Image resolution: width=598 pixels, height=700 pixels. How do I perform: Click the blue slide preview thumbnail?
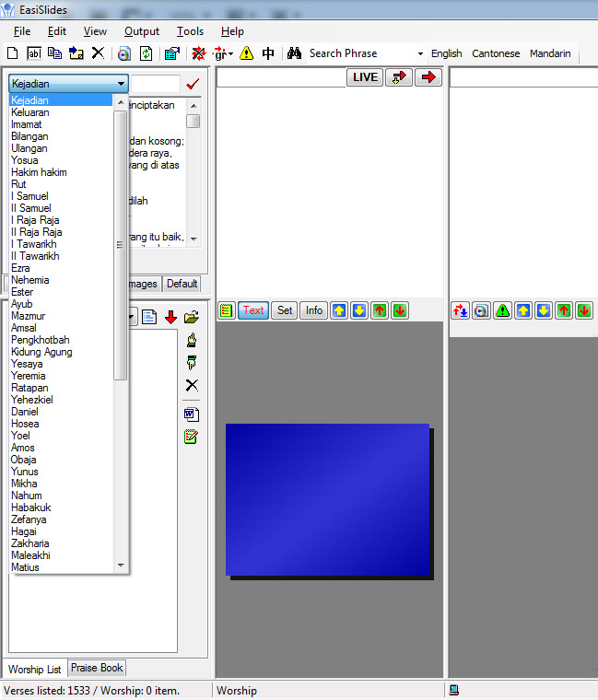pos(327,499)
